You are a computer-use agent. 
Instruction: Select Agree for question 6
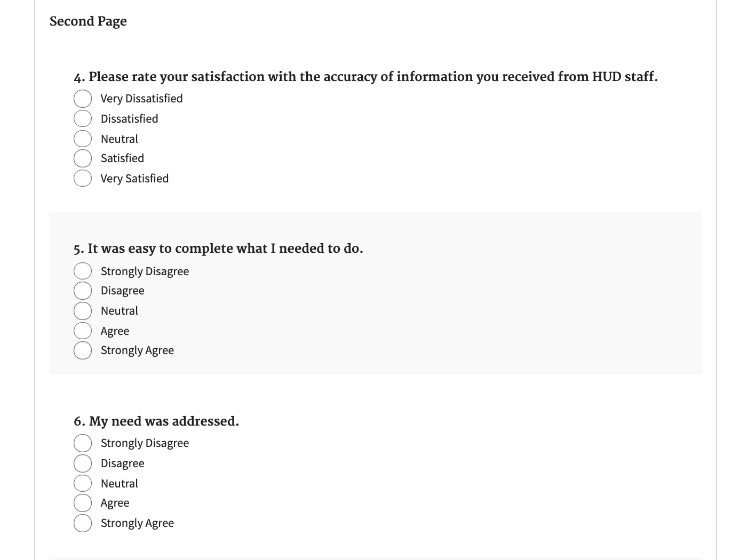point(83,503)
